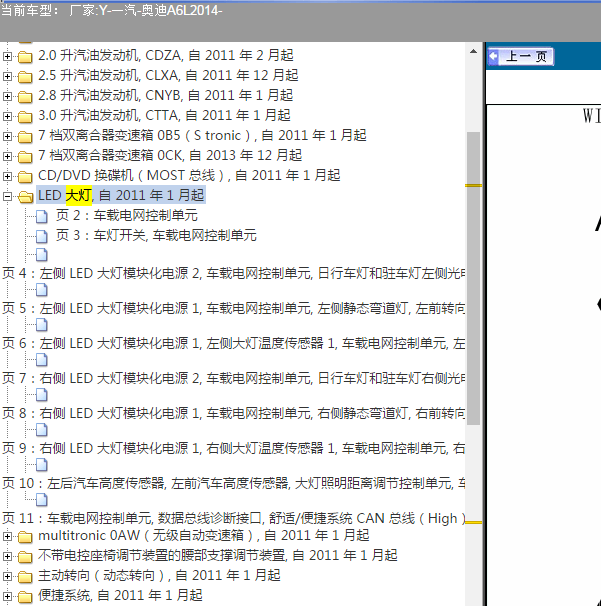The image size is (601, 606).
Task: Click open folder icon of LED 大灯
Action: [26, 197]
